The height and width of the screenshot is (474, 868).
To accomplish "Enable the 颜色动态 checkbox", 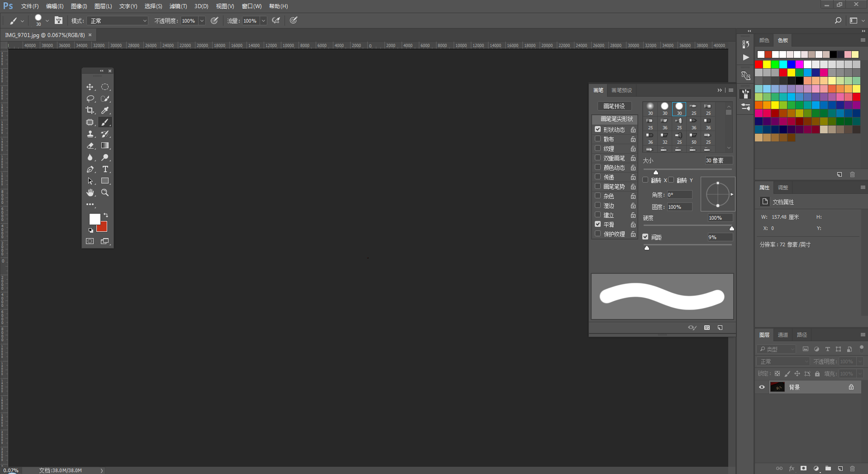I will point(598,167).
